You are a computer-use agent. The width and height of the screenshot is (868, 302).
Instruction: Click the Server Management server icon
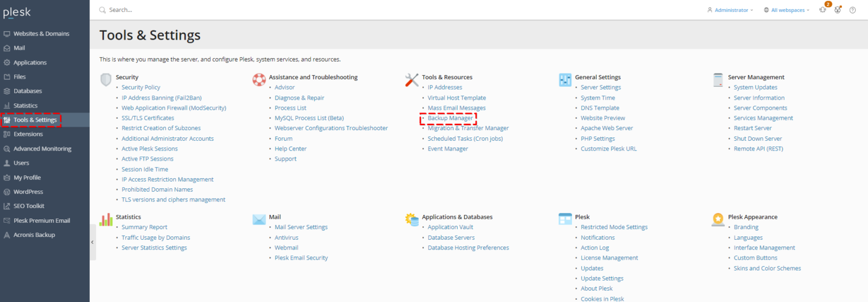[x=718, y=80]
